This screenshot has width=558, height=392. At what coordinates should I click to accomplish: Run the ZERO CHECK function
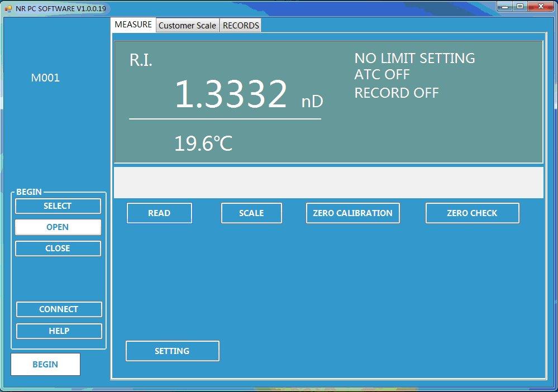(x=472, y=213)
